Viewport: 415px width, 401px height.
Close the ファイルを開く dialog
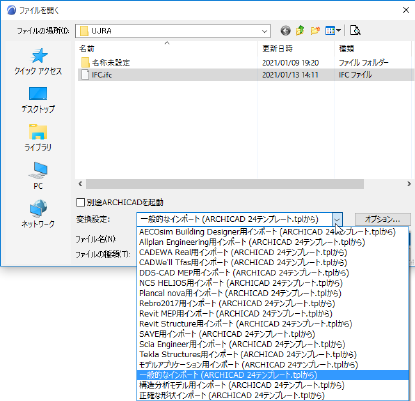pyautogui.click(x=406, y=10)
